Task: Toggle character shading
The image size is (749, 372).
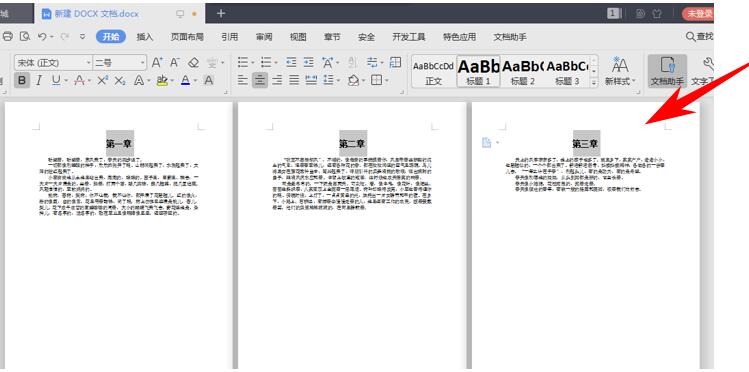Action: [x=208, y=80]
